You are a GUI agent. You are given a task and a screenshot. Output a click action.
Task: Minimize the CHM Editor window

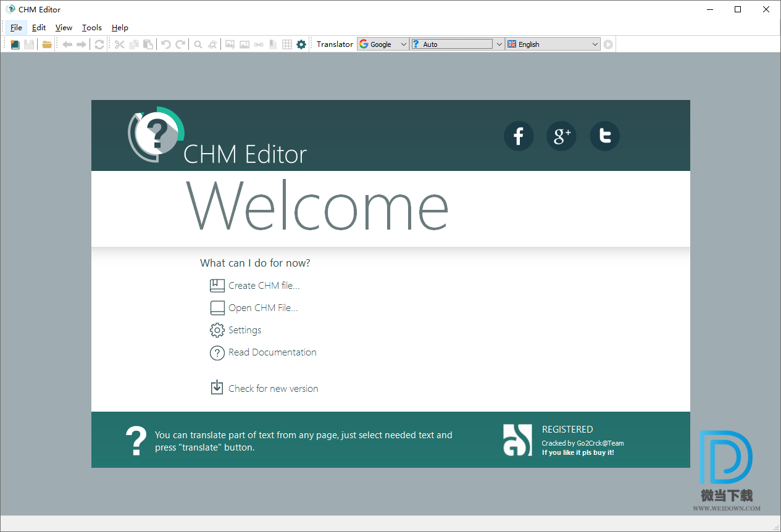pyautogui.click(x=709, y=9)
